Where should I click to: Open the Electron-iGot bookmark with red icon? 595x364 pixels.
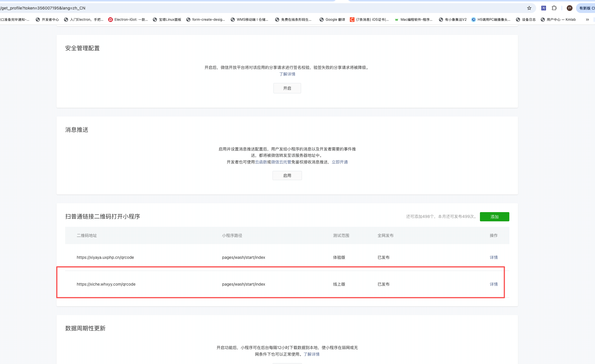tap(128, 20)
